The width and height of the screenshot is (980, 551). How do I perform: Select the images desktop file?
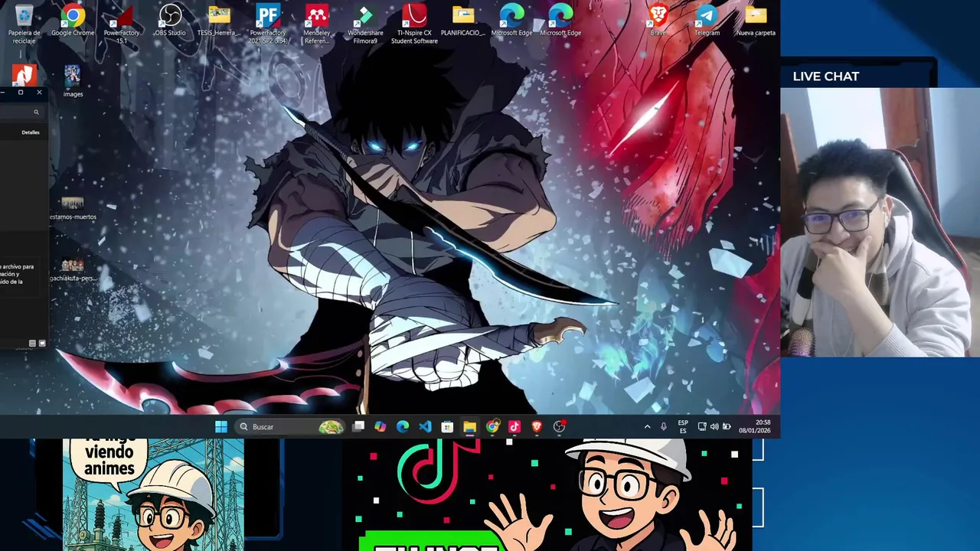pos(73,81)
